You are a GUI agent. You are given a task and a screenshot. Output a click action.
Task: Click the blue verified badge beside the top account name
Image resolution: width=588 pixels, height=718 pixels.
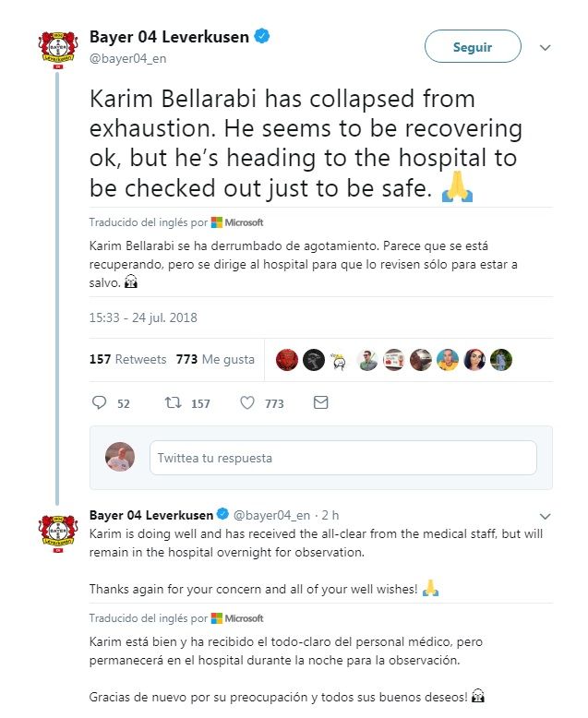click(263, 37)
